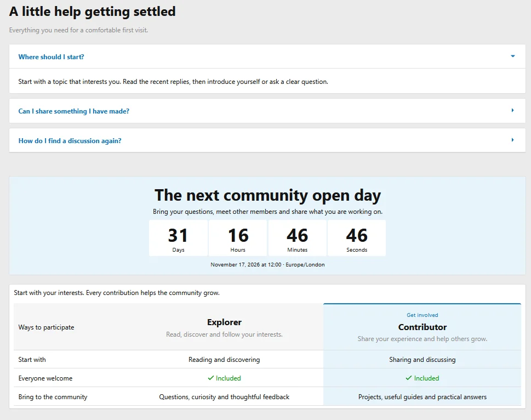Screen dimensions: 531x420
Task: Click the Days countdown box
Action: pyautogui.click(x=179, y=238)
